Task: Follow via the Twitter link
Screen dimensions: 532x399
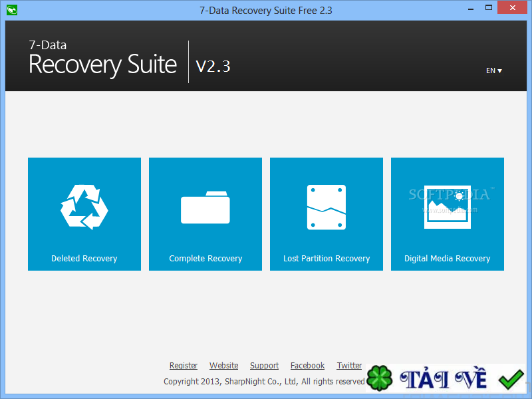Action: pos(349,365)
